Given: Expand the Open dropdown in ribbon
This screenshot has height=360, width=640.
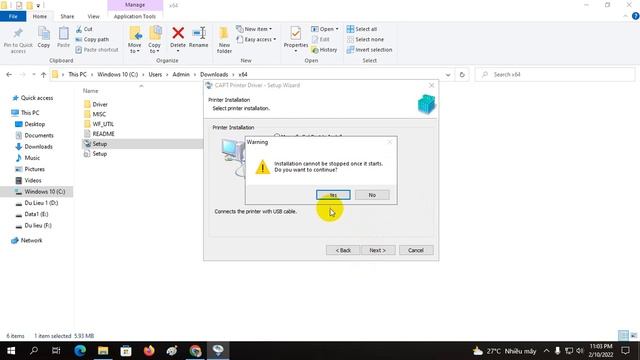Looking at the screenshot, I should pos(325,29).
